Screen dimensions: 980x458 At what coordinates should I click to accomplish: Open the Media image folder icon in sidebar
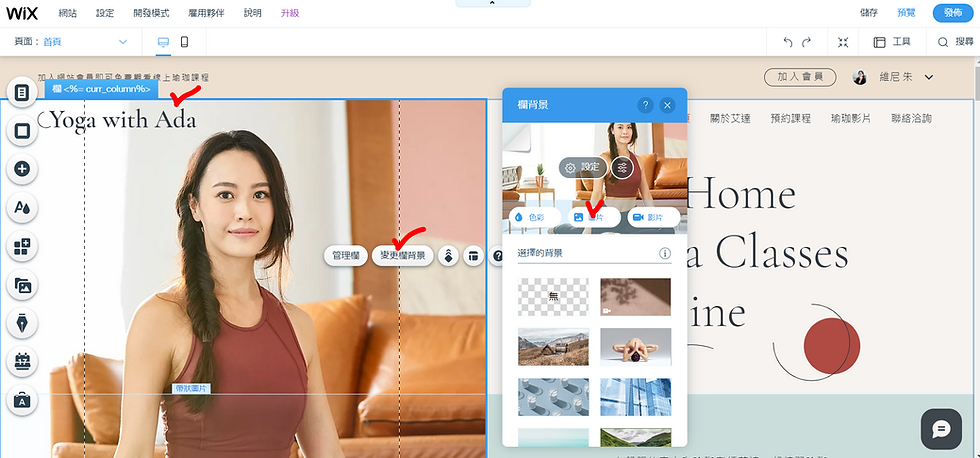pos(22,286)
